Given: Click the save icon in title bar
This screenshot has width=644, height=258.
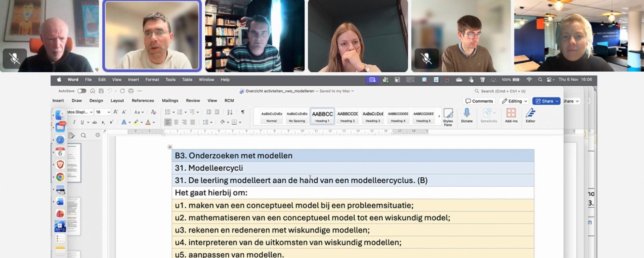Looking at the screenshot, I should [x=101, y=91].
